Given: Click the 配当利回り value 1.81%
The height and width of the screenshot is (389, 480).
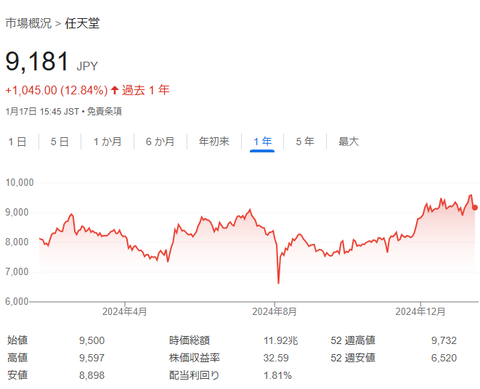Looking at the screenshot, I should pyautogui.click(x=278, y=375).
